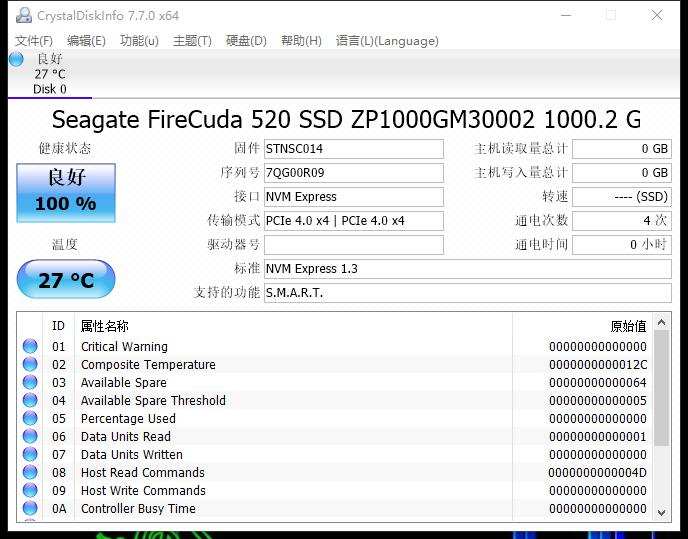Select the Controller Busy Time attribute name
The height and width of the screenshot is (539, 688).
pos(138,509)
